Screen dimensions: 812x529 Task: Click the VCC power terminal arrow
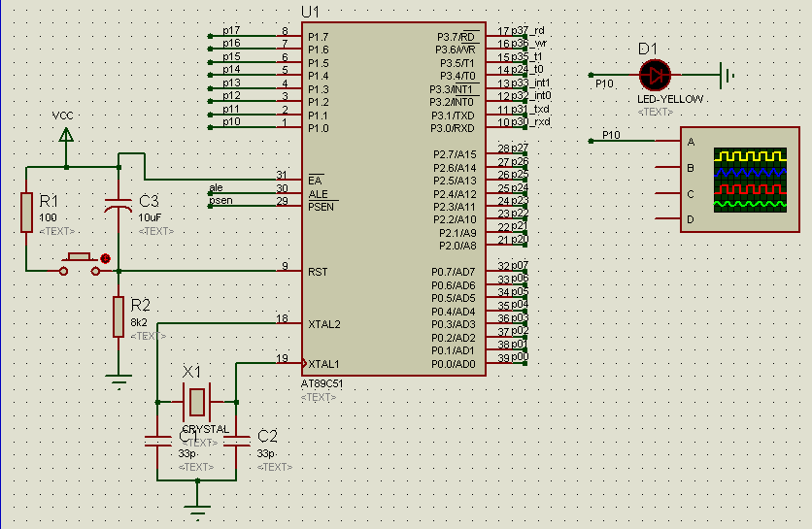[x=66, y=136]
